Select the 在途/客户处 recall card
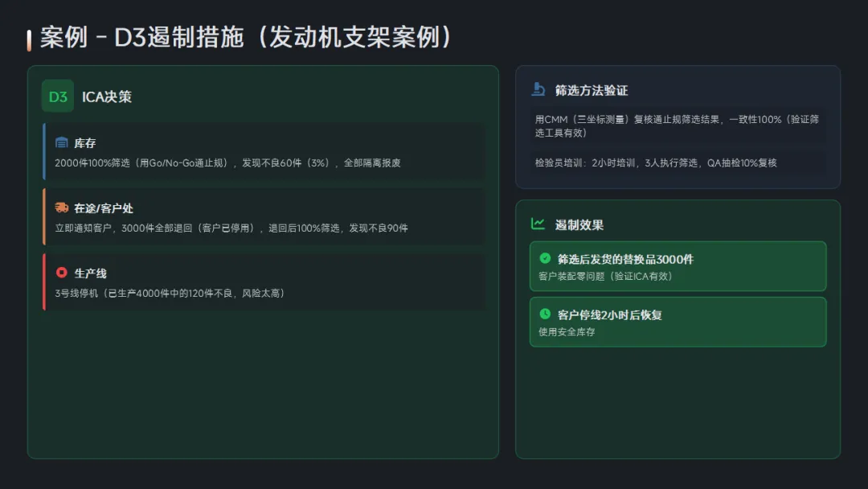This screenshot has width=868, height=489. click(x=264, y=216)
